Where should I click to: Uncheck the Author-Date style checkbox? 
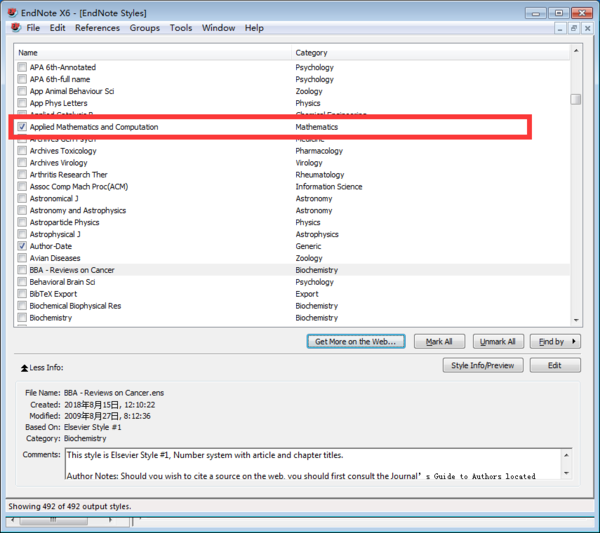tap(22, 246)
